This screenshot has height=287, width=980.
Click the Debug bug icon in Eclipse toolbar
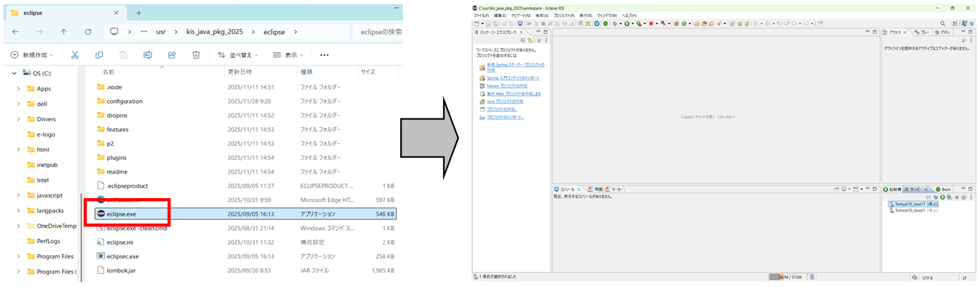614,23
